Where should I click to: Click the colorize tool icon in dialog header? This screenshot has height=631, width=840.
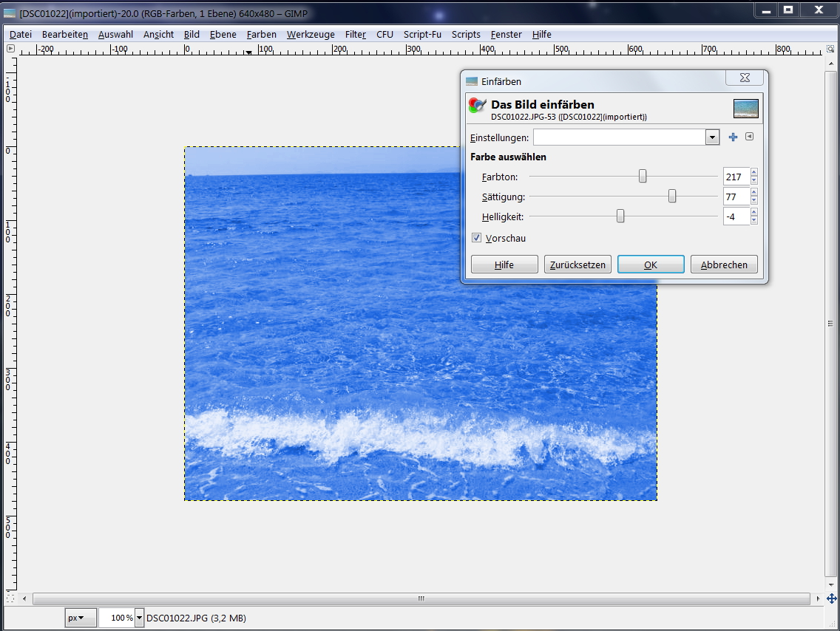click(x=477, y=106)
